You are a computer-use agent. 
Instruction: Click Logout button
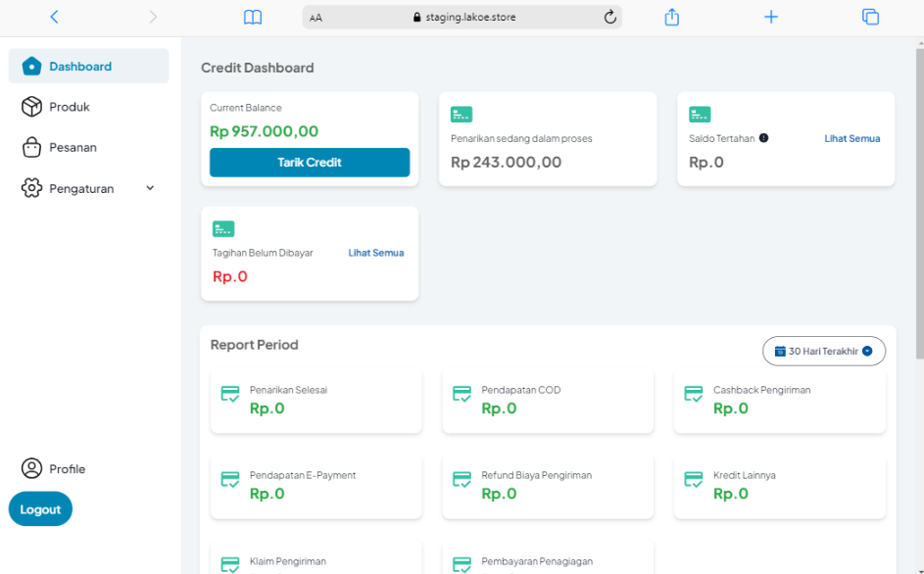[x=40, y=509]
